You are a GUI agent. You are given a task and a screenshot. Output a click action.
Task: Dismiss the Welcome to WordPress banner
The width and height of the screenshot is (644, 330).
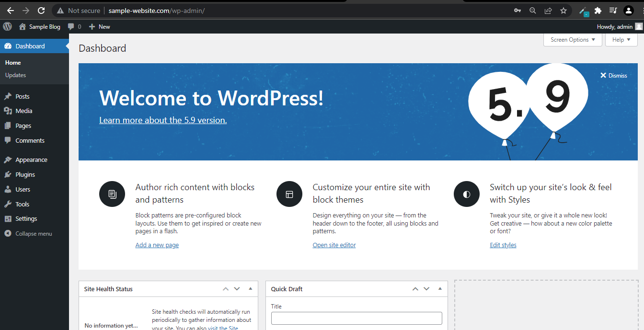pyautogui.click(x=614, y=75)
